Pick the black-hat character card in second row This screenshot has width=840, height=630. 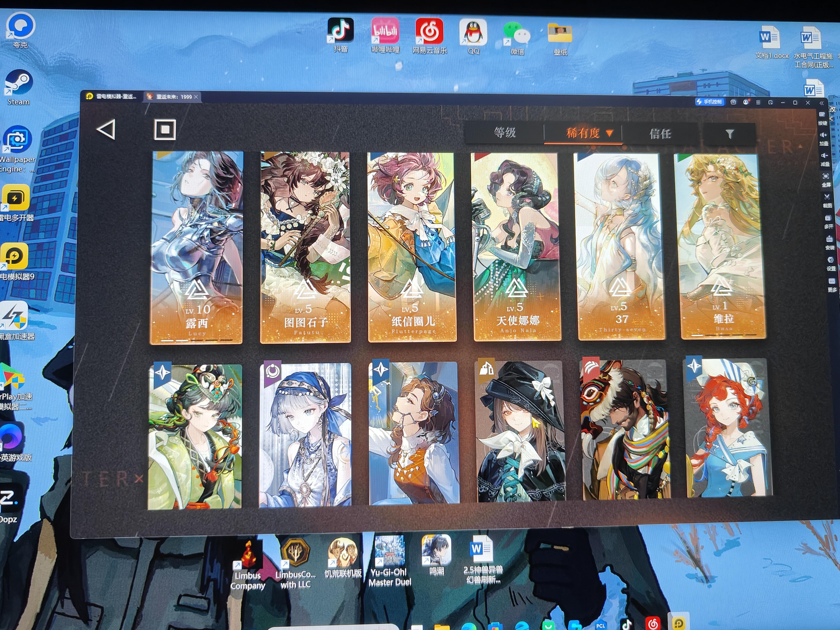tap(521, 432)
